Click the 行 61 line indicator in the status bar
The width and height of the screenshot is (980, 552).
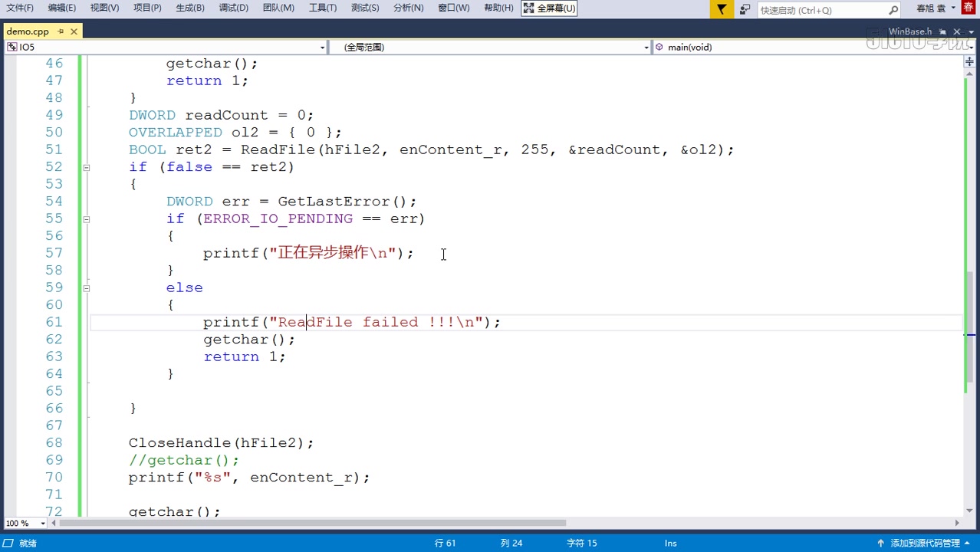(446, 543)
